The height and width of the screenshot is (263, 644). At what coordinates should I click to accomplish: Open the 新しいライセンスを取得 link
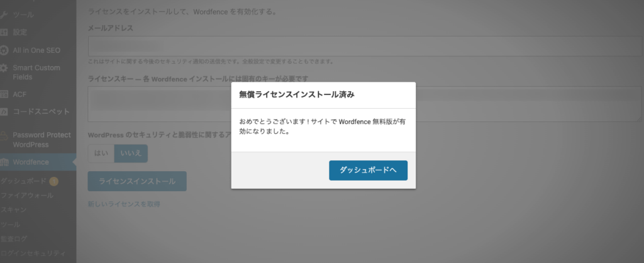tap(124, 204)
